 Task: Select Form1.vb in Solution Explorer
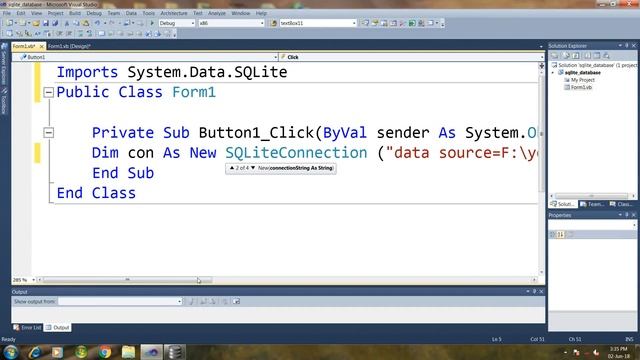point(581,87)
